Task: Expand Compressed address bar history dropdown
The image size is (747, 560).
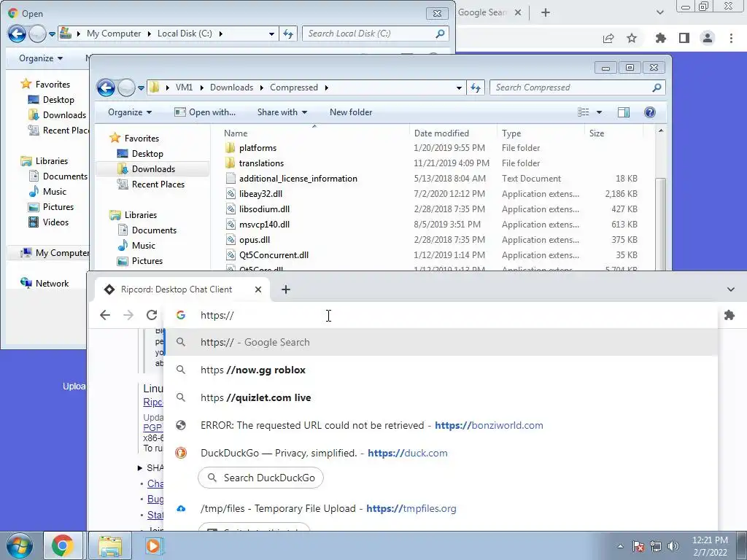Action: click(x=459, y=87)
